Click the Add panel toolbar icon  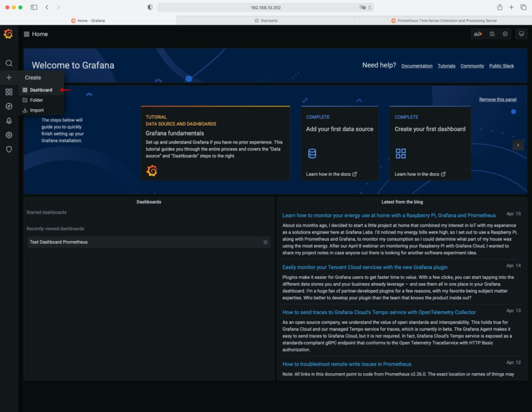point(478,34)
